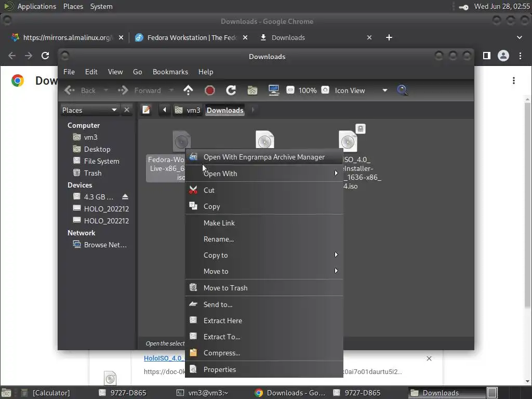The height and width of the screenshot is (399, 532).
Task: Close the Places sidebar
Action: [x=127, y=110]
